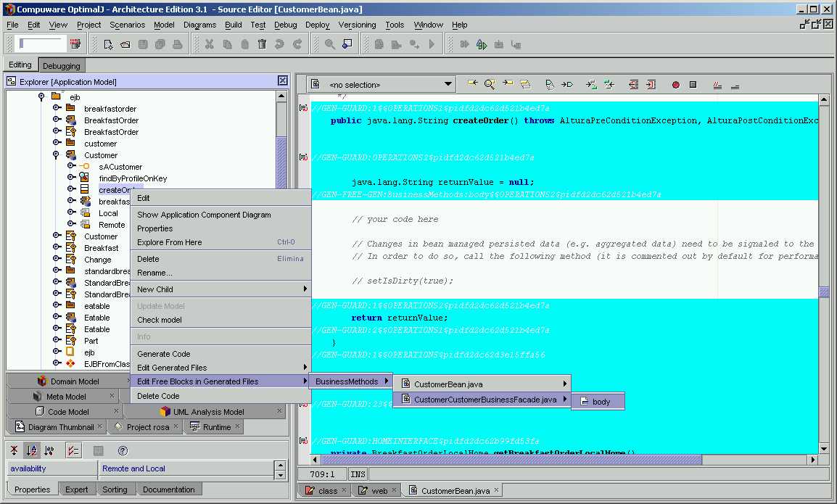Click the Explorer Application Model panel icon
Viewport: 837px width, 504px height.
(11, 81)
